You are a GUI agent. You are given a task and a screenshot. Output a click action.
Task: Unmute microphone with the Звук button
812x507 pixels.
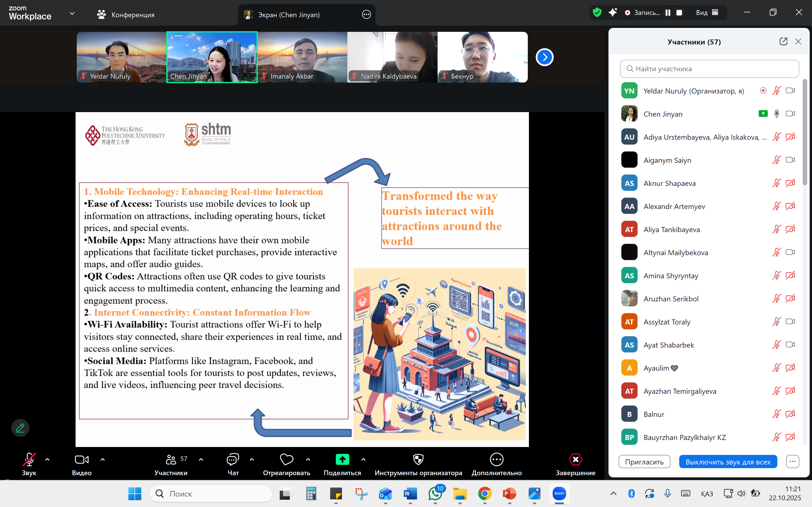point(29,460)
